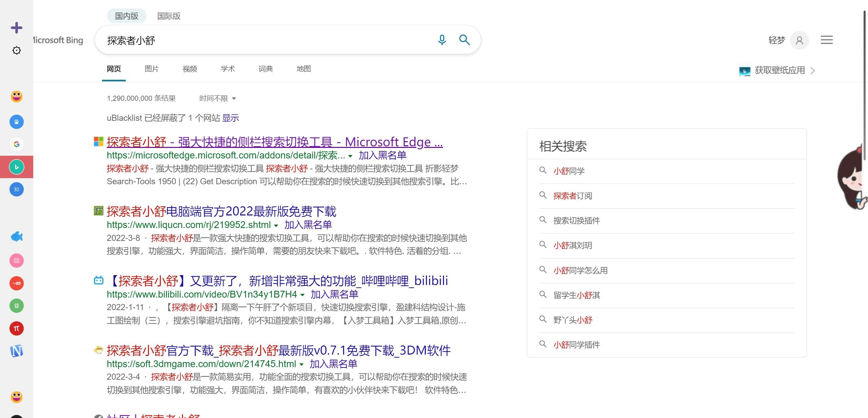868x418 pixels.
Task: Expand the URL arrow for microsoftedge.microsoft.com result
Action: [x=350, y=156]
